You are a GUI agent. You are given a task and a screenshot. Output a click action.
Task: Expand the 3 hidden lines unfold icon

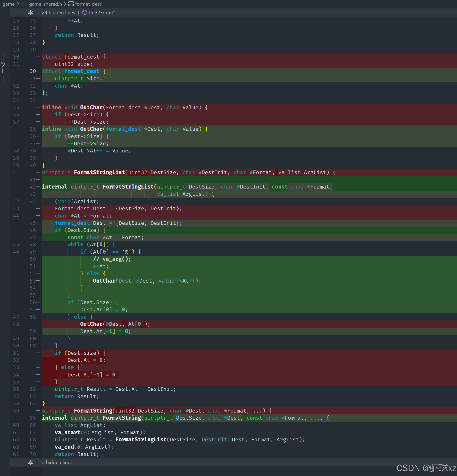pyautogui.click(x=31, y=462)
